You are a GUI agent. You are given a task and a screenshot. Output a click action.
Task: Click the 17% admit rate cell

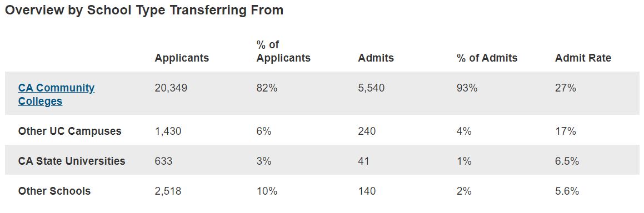click(566, 131)
